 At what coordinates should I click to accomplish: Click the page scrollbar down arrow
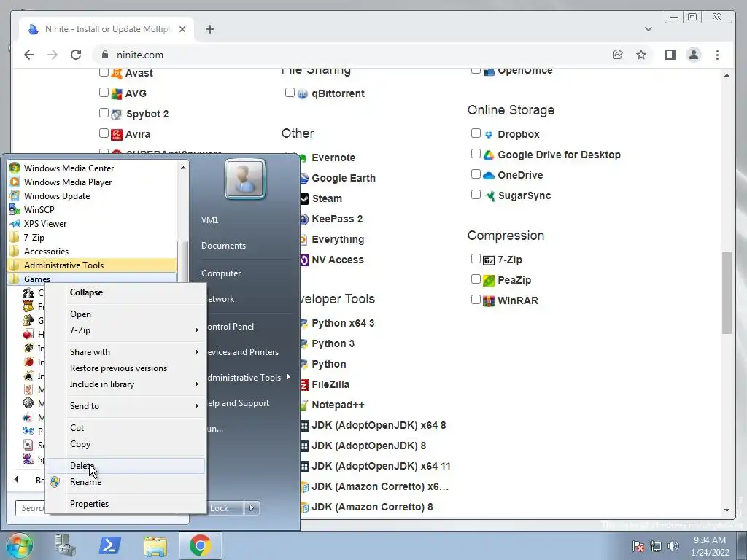727,510
